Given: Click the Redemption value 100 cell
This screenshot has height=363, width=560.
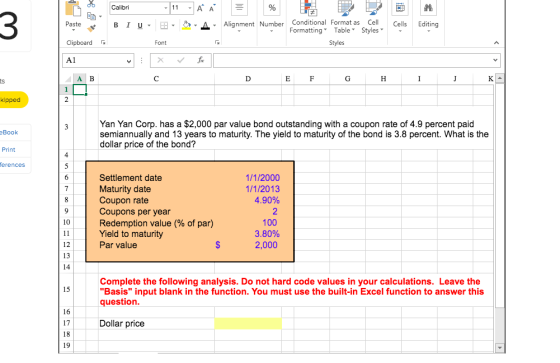Looking at the screenshot, I should coord(270,223).
